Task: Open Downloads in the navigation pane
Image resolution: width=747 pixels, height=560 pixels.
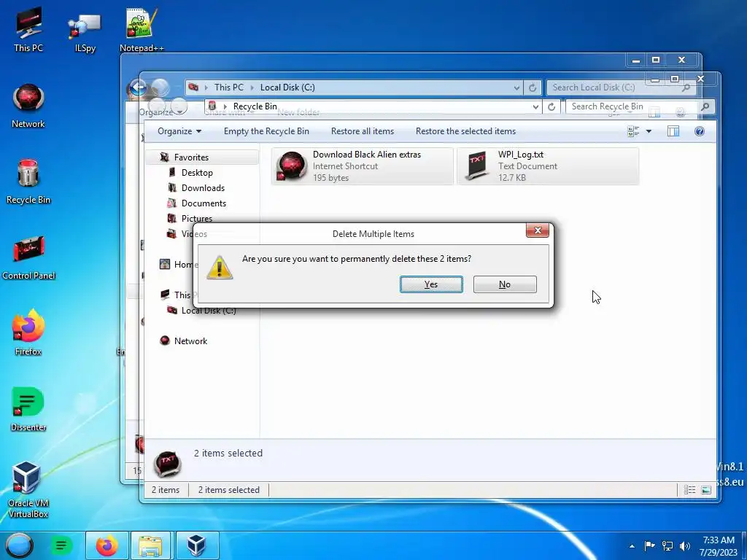Action: (203, 188)
